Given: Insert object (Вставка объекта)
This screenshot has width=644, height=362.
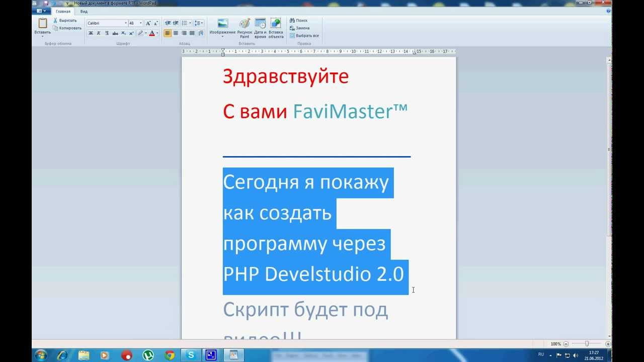Looking at the screenshot, I should 276,28.
